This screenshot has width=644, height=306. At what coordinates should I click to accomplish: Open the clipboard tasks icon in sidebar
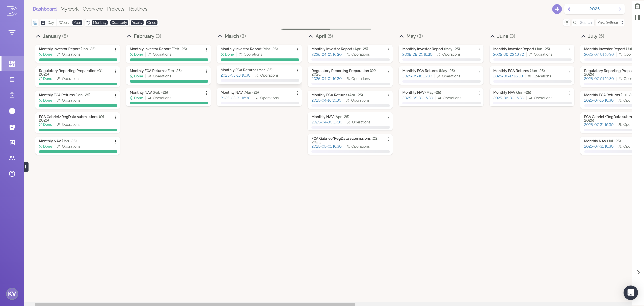[12, 95]
